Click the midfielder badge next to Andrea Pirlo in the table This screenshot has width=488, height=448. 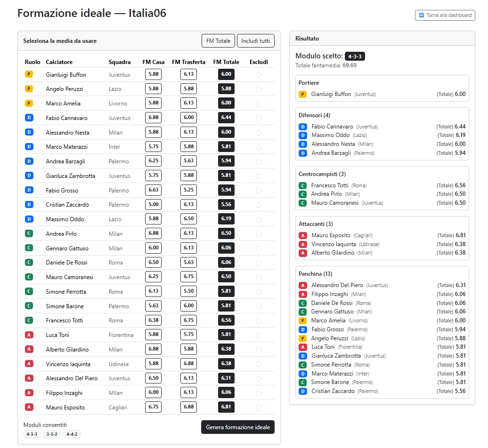(x=29, y=233)
